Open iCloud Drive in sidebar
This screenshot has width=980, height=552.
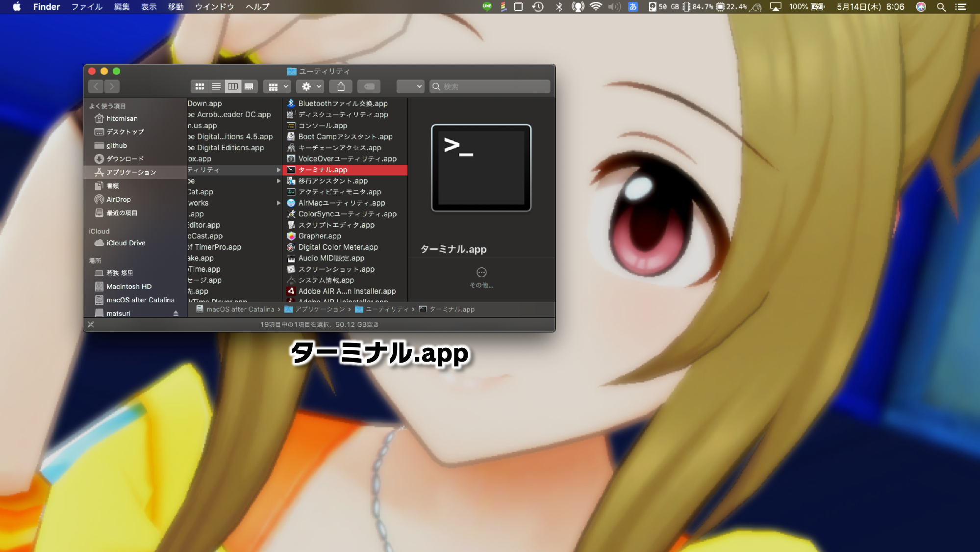135,243
